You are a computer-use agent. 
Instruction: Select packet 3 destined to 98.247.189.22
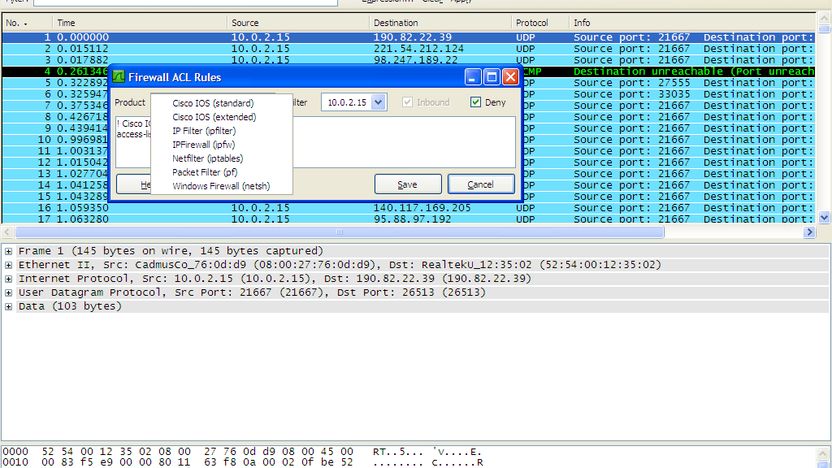click(x=409, y=60)
